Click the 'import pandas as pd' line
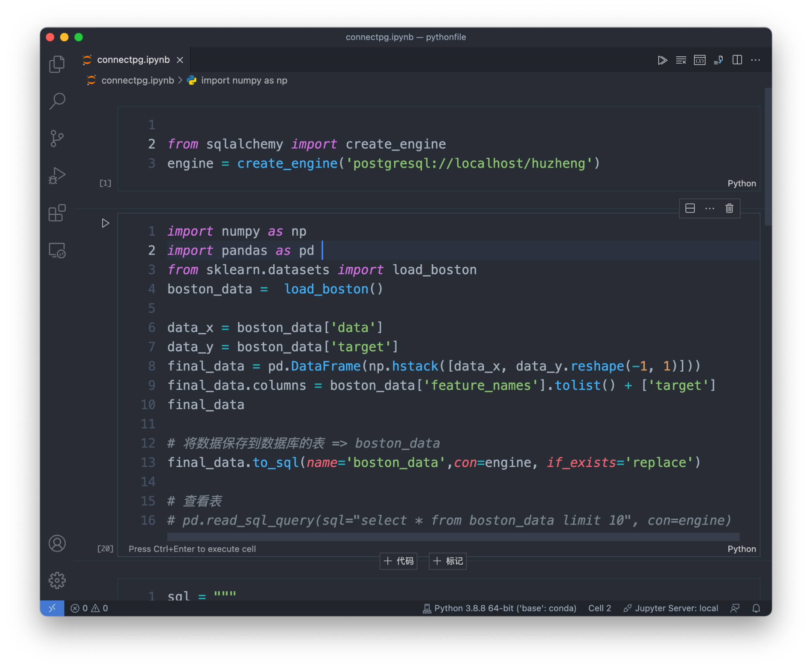The image size is (812, 669). click(241, 251)
